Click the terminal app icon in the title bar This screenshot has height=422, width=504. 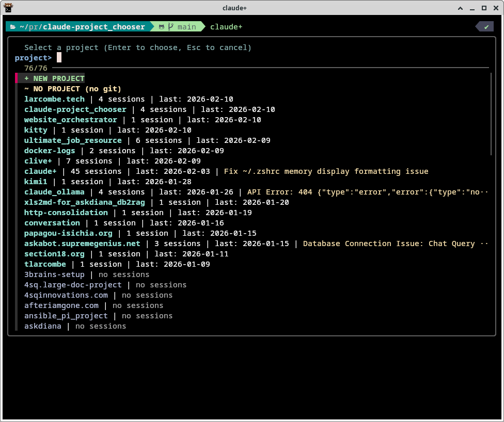(8, 8)
